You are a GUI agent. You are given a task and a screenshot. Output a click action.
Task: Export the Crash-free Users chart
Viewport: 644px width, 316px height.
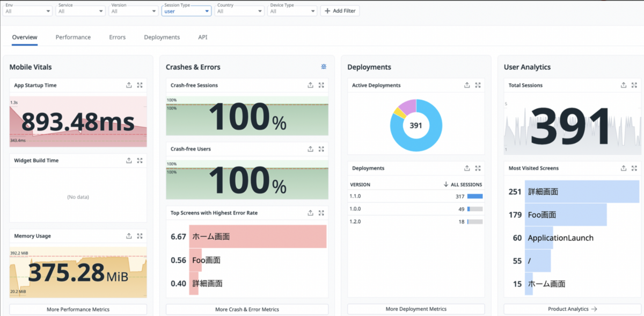(x=310, y=149)
